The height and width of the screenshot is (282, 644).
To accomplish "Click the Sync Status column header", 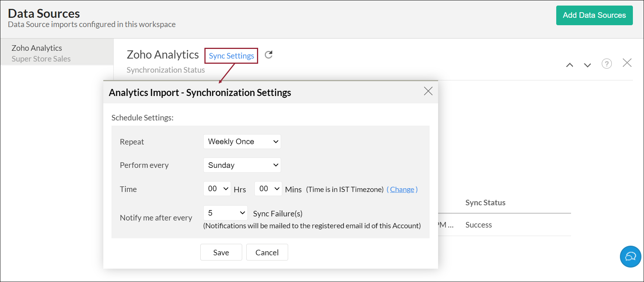I will click(x=485, y=203).
